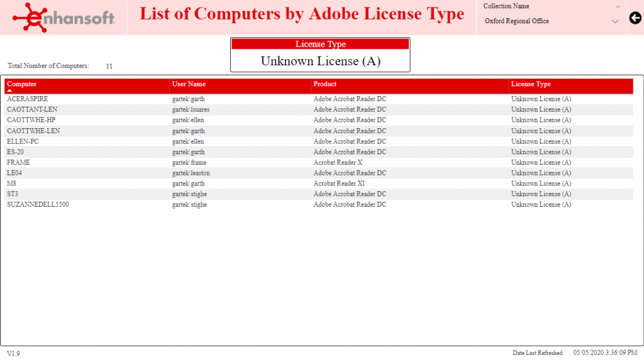The height and width of the screenshot is (362, 644).
Task: Sort by the Computer column header
Action: click(22, 84)
